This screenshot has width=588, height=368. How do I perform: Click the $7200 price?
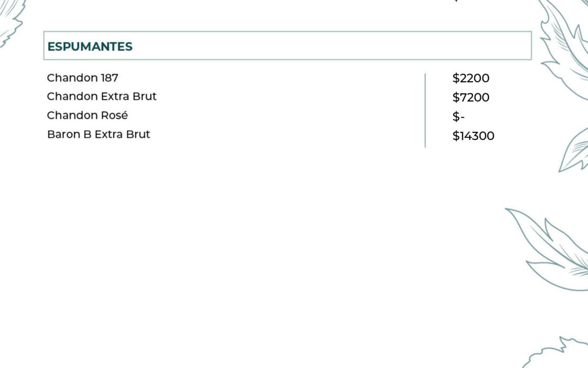coord(470,97)
